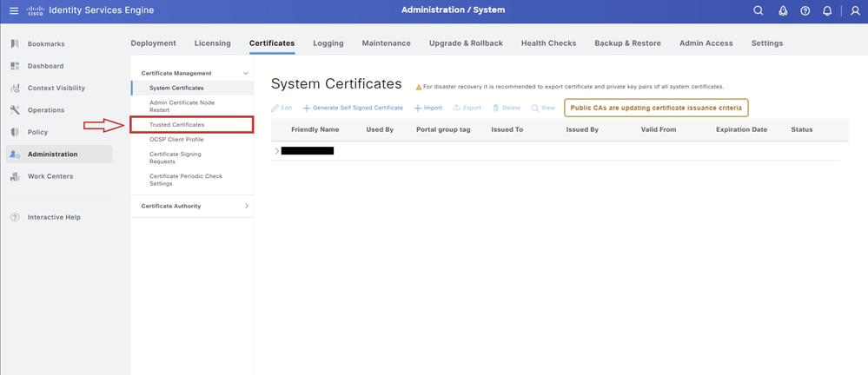The image size is (868, 375).
Task: Open the Settings tab
Action: click(x=767, y=43)
